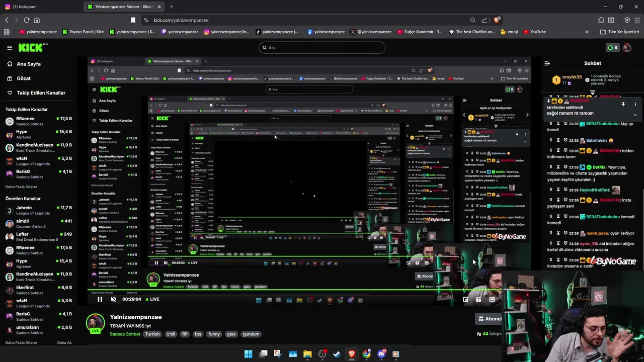
Task: Unmute the stream volume
Action: coord(113,299)
